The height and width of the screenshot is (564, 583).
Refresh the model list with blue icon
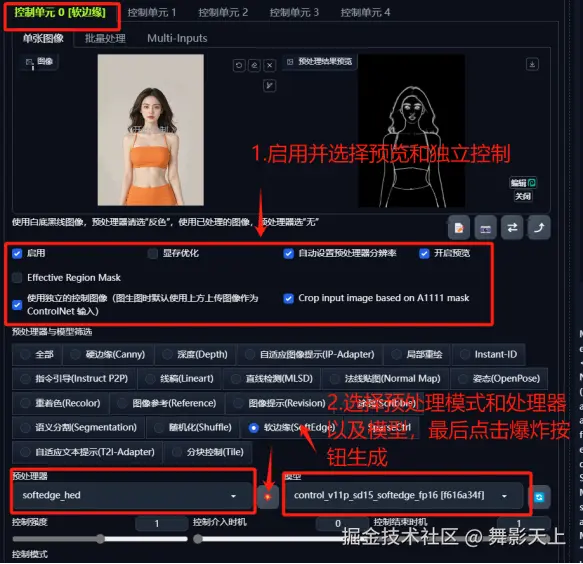click(539, 497)
